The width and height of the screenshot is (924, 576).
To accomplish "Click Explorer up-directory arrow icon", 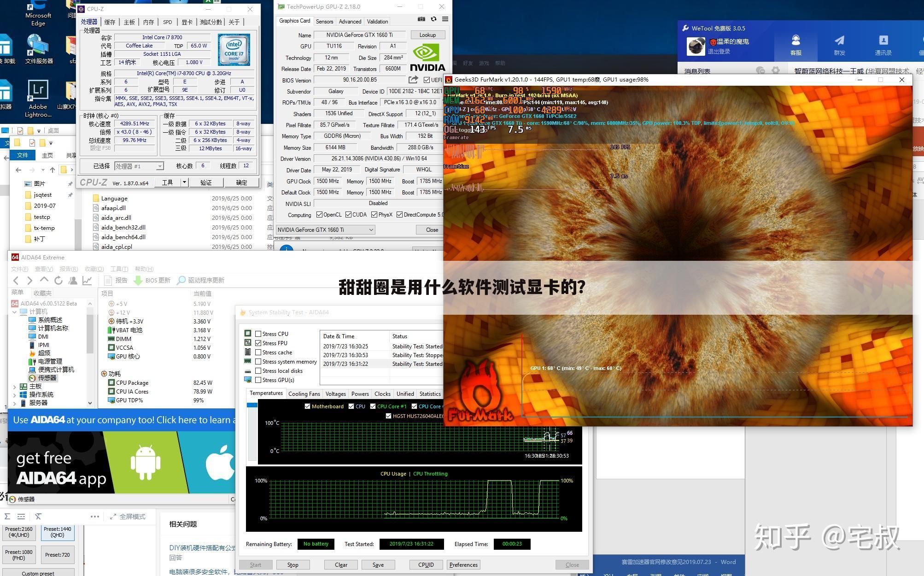I will click(53, 170).
